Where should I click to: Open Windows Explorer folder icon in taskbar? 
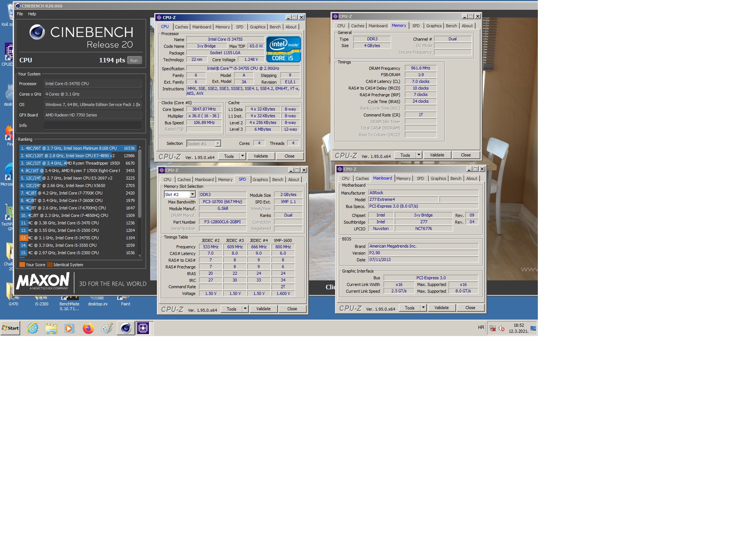point(51,328)
